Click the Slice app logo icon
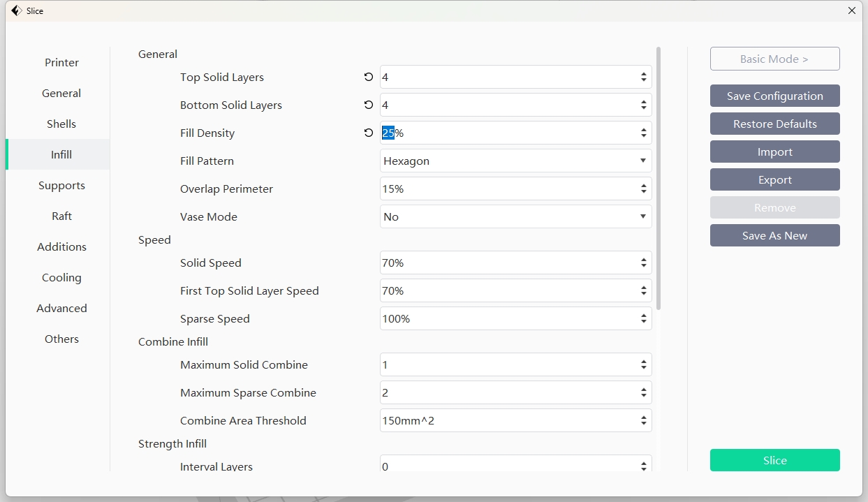 point(16,10)
